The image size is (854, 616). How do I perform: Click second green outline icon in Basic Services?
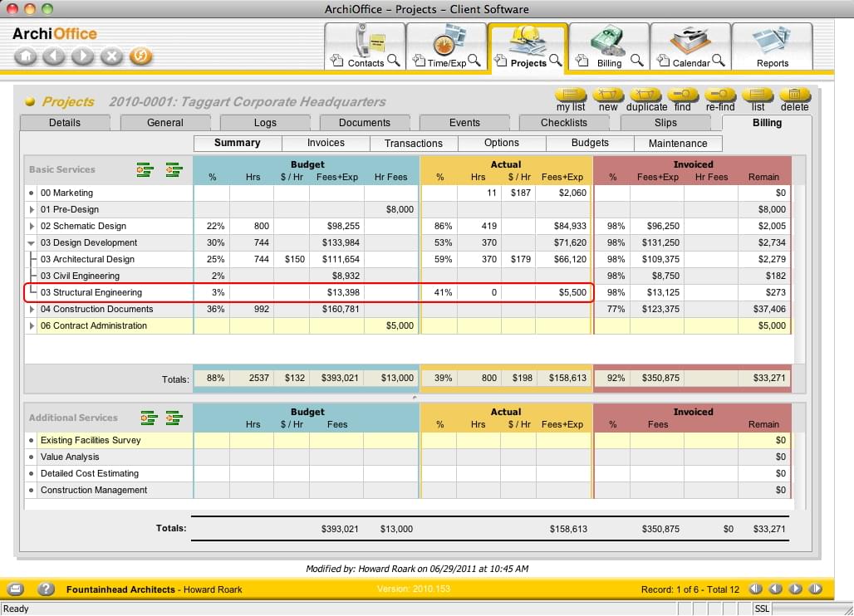pyautogui.click(x=174, y=170)
